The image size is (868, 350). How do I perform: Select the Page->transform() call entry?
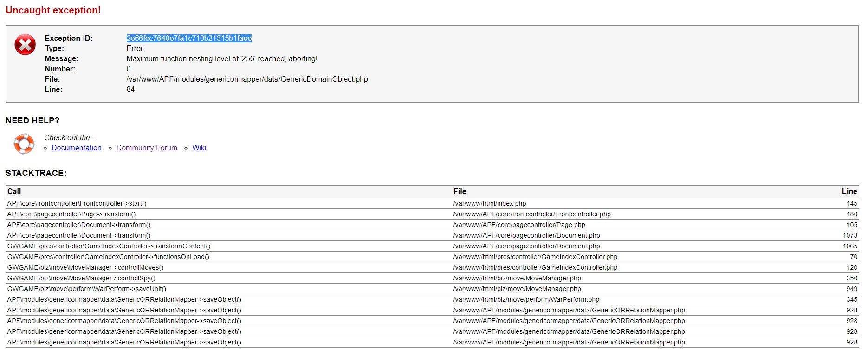click(71, 214)
